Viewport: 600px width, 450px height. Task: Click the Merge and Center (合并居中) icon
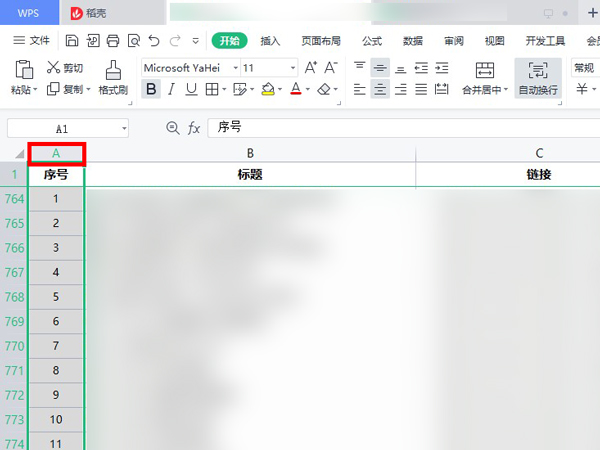tap(485, 69)
